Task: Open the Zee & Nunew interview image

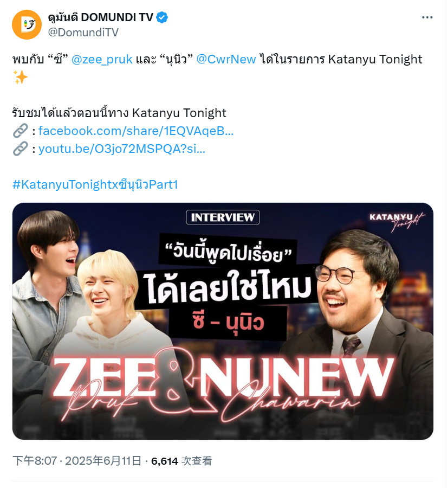Action: point(223,321)
